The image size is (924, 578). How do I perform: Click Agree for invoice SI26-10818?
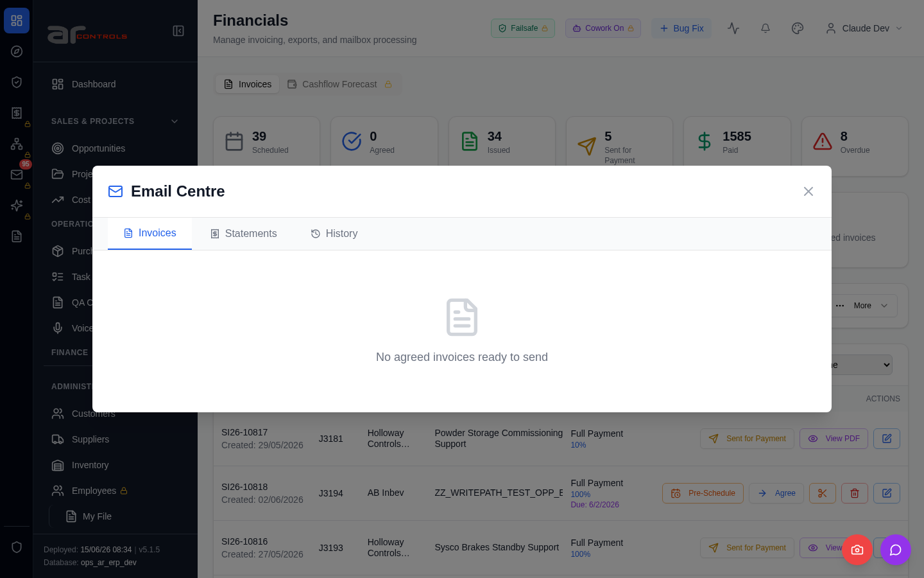[776, 493]
